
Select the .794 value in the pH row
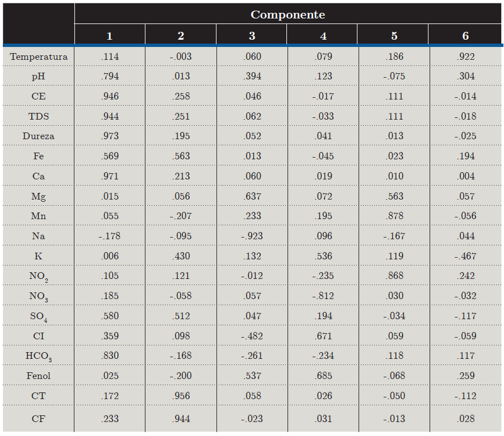click(110, 76)
